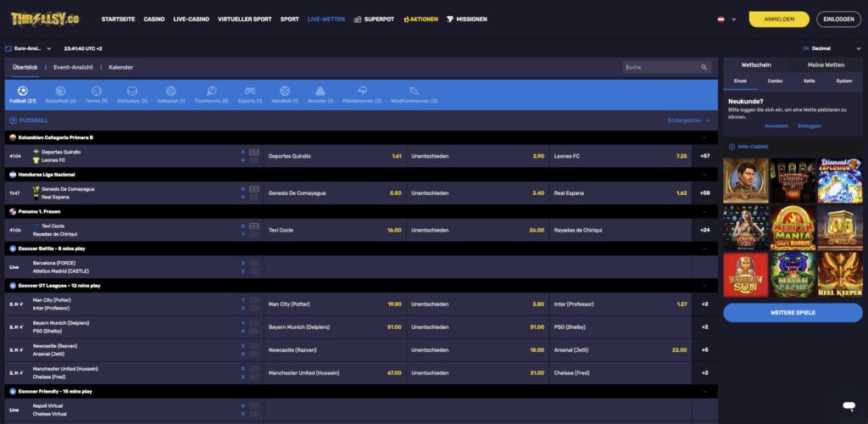Open Missionen in top navigation
Viewport: 868px width, 424px height.
point(467,20)
